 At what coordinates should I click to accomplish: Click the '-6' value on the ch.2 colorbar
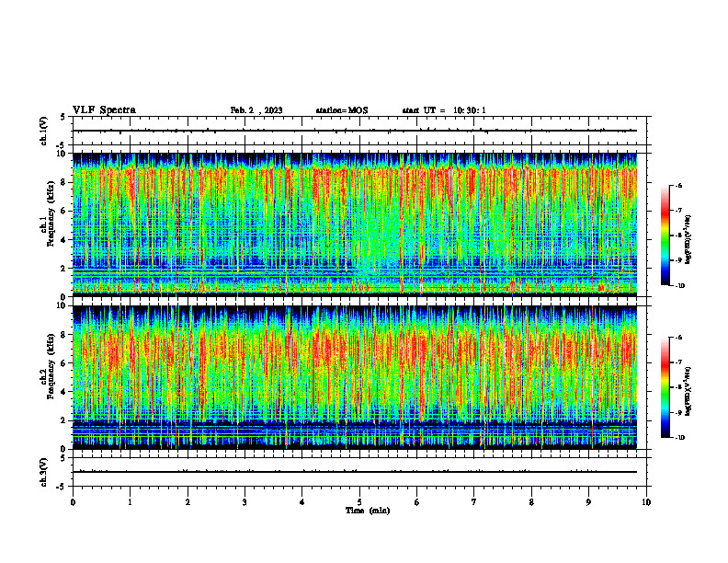coord(678,338)
